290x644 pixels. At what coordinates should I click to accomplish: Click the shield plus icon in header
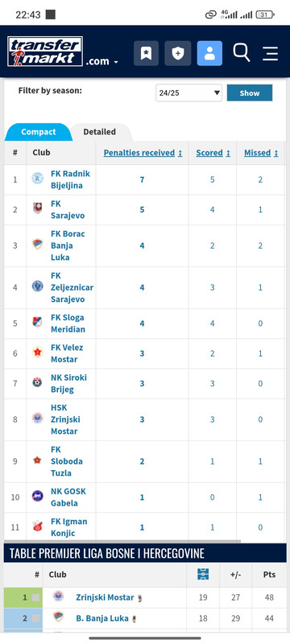(178, 53)
